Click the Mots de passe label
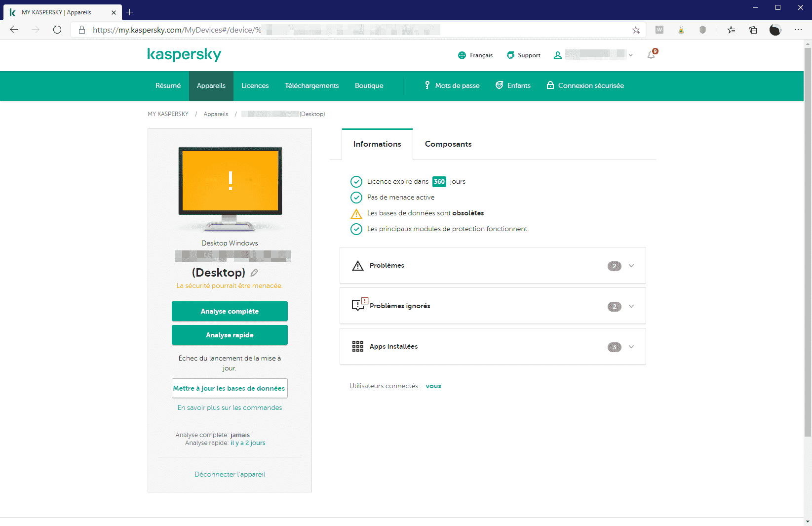Screen dimensions: 812x526 pos(457,85)
